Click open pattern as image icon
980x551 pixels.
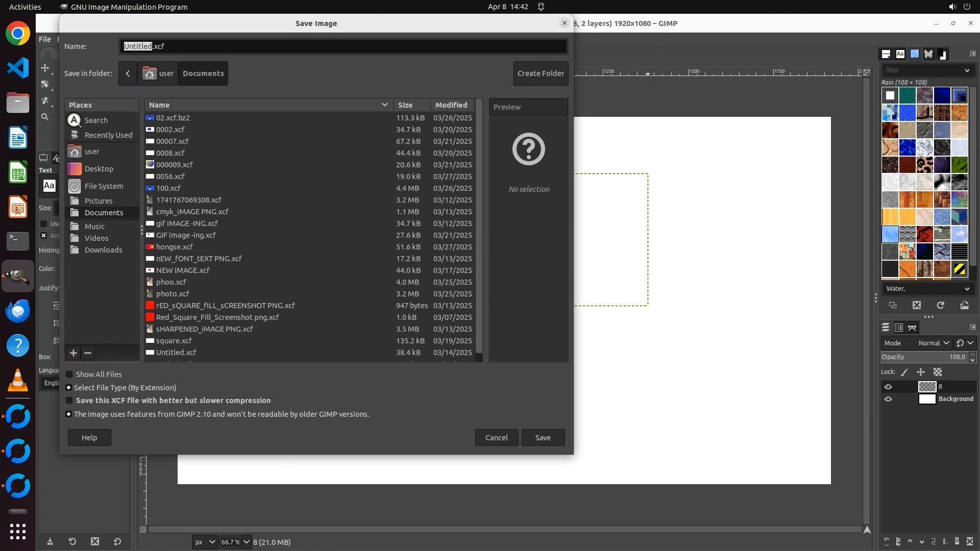[964, 305]
